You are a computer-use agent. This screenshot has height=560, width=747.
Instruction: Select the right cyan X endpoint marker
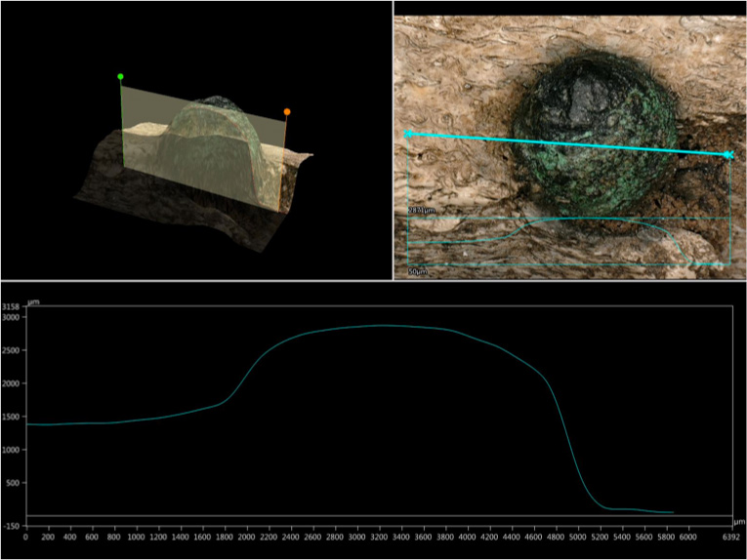pyautogui.click(x=727, y=154)
